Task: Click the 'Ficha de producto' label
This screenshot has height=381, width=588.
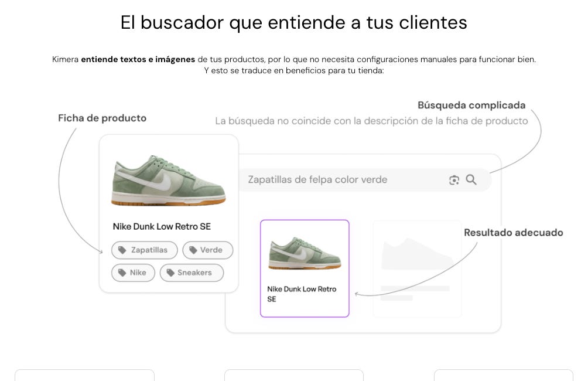Action: click(102, 118)
